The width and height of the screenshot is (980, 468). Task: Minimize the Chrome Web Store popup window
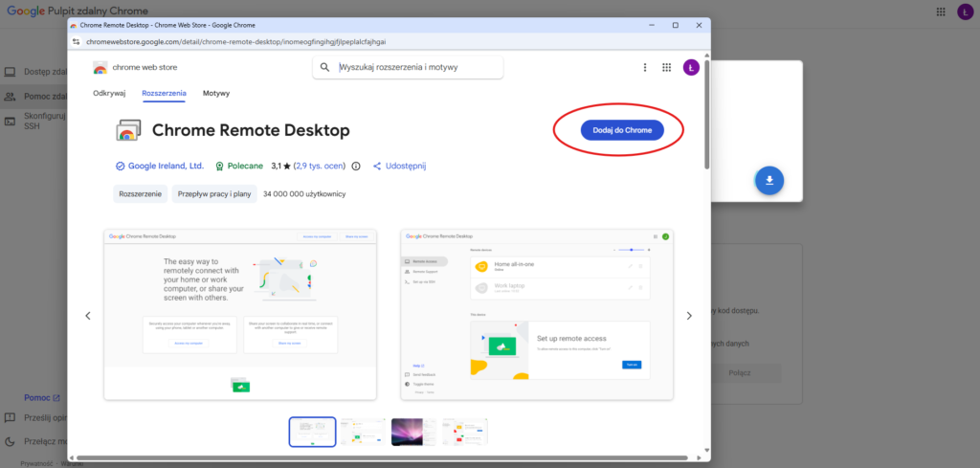pyautogui.click(x=651, y=25)
